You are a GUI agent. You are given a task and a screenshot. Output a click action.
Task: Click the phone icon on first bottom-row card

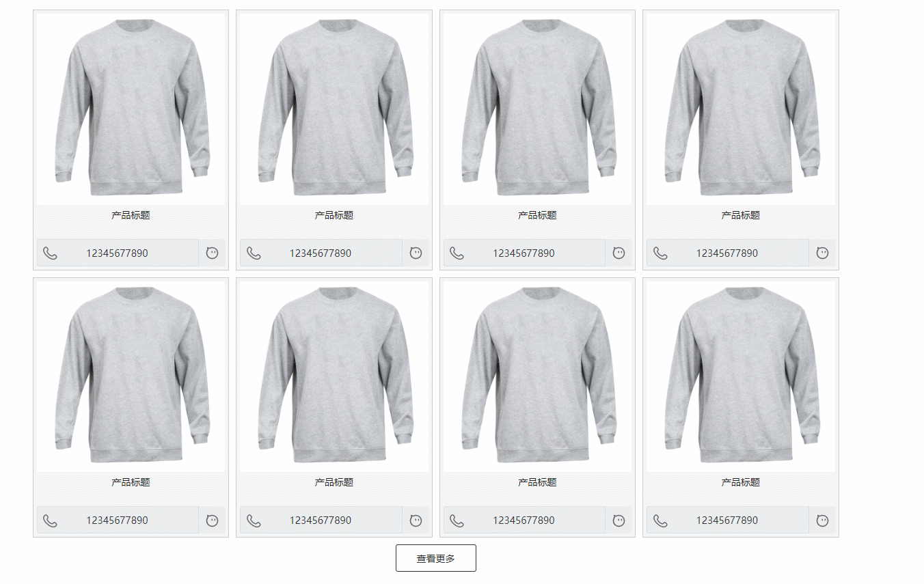coord(50,520)
